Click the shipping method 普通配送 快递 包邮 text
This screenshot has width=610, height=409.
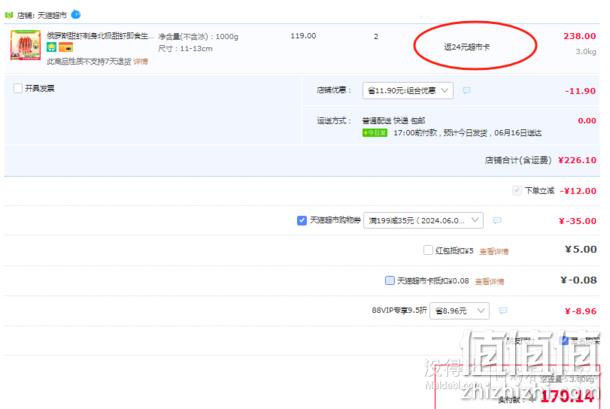(x=393, y=121)
